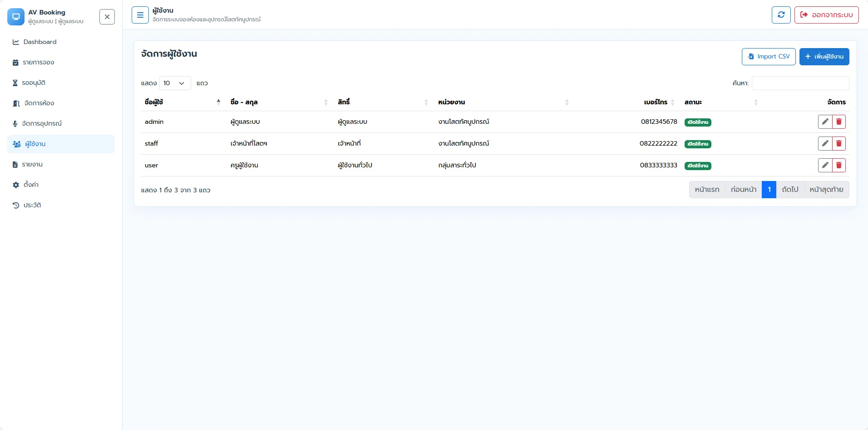Open รายการจอง in the sidebar
Image resolution: width=868 pixels, height=430 pixels.
pos(61,62)
